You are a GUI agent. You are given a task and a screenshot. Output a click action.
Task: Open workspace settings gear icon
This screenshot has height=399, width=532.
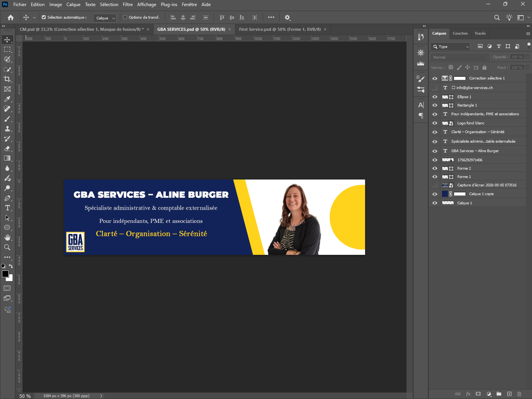(x=287, y=17)
